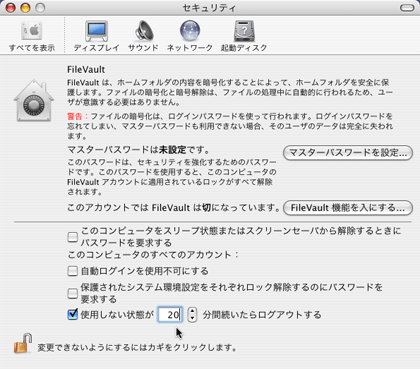Check 自動ログインを使用不可にする checkbox

pos(72,271)
